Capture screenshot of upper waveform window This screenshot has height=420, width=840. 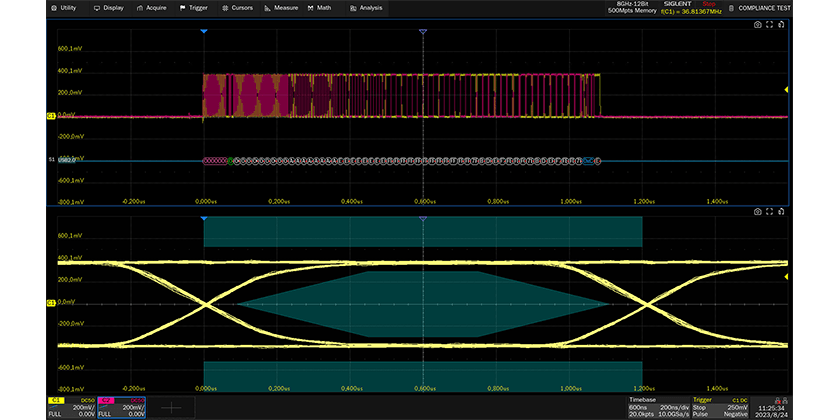point(757,24)
